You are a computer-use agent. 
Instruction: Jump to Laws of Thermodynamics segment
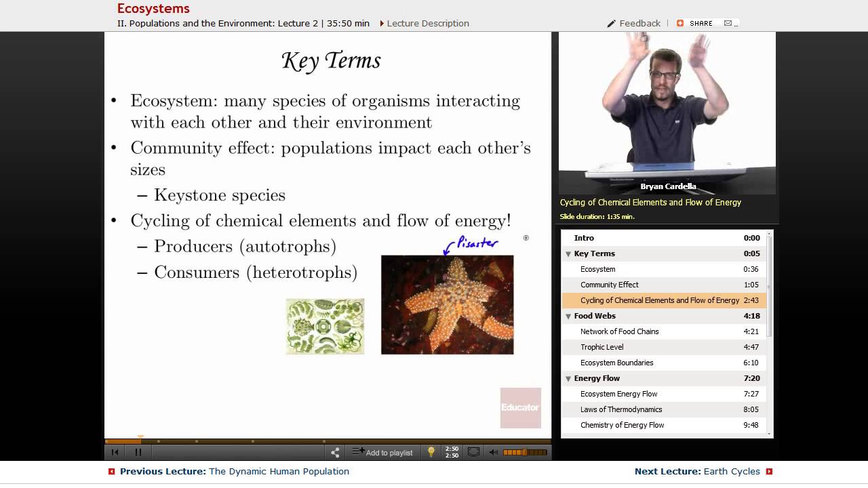(x=664, y=409)
